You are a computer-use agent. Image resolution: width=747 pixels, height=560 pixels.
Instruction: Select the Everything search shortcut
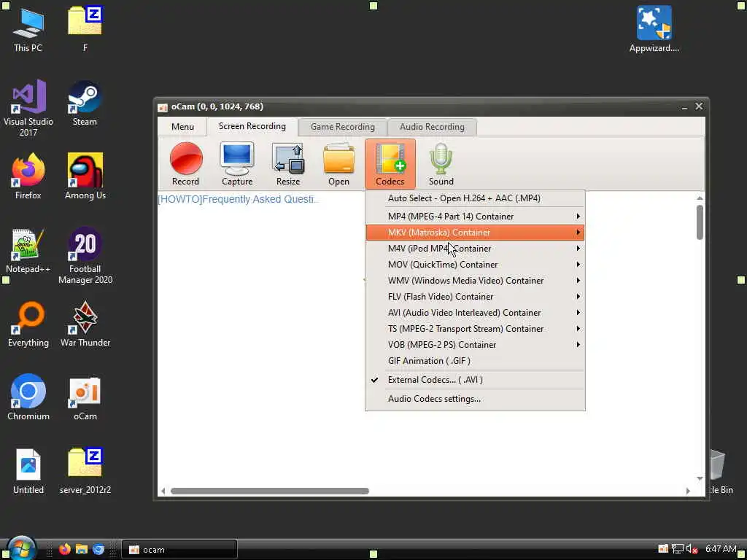28,324
